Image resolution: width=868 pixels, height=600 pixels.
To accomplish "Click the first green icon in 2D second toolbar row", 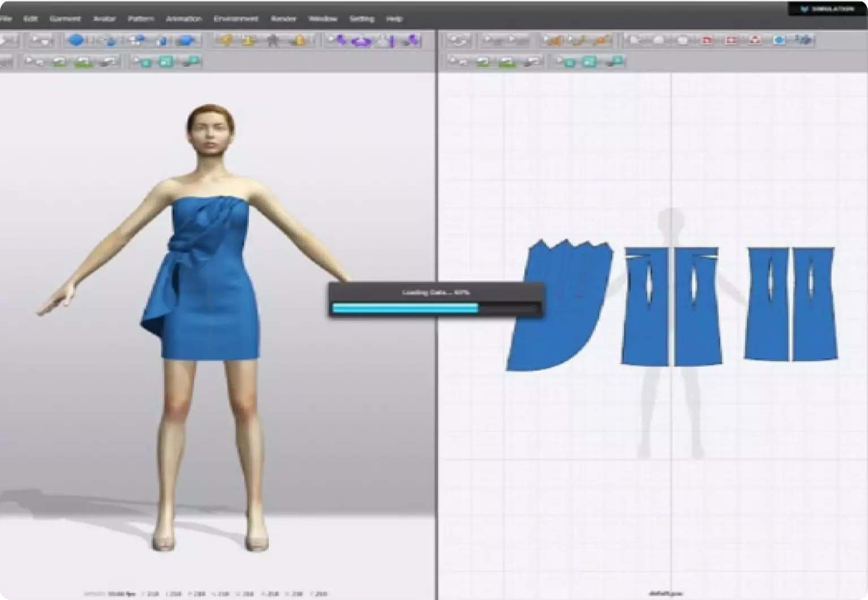I will pos(484,61).
